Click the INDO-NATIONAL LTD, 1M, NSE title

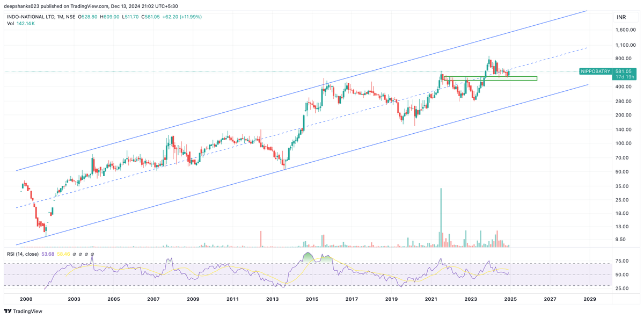[x=40, y=17]
